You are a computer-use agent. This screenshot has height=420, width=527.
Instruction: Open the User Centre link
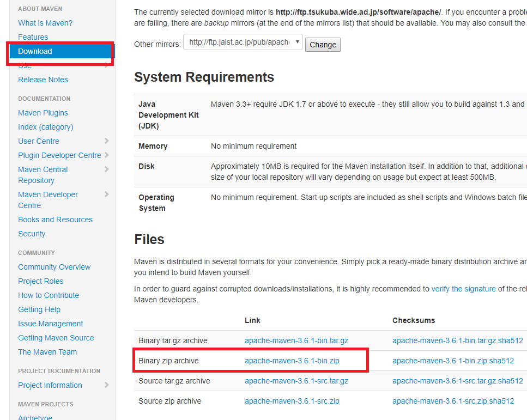(39, 141)
